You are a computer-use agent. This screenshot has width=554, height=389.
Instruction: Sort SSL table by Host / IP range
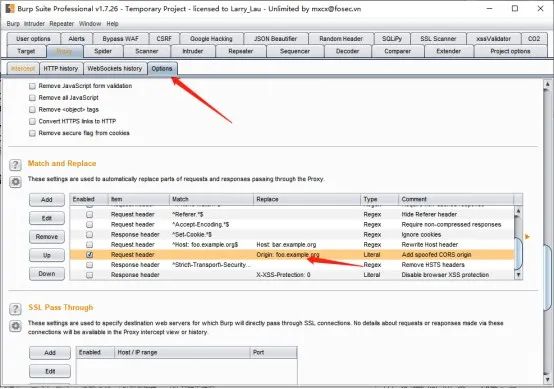(x=182, y=352)
